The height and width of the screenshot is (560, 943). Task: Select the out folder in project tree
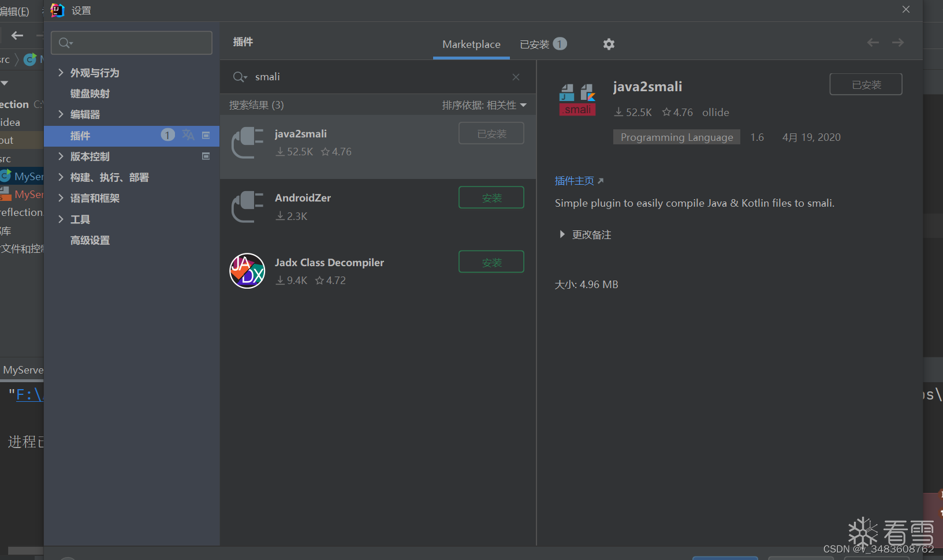tap(6, 140)
